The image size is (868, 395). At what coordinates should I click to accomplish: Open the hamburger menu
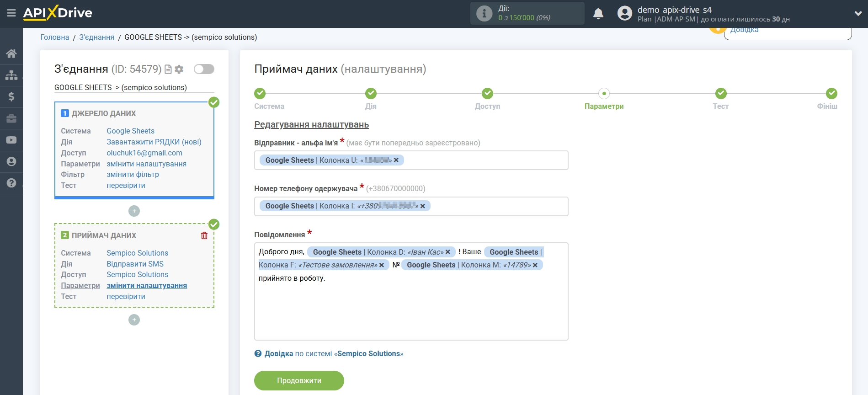pos(11,13)
